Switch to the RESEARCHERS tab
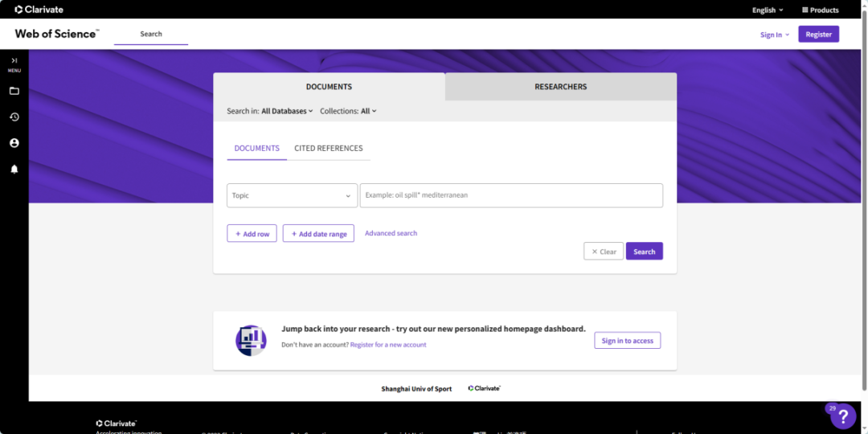 (x=561, y=87)
